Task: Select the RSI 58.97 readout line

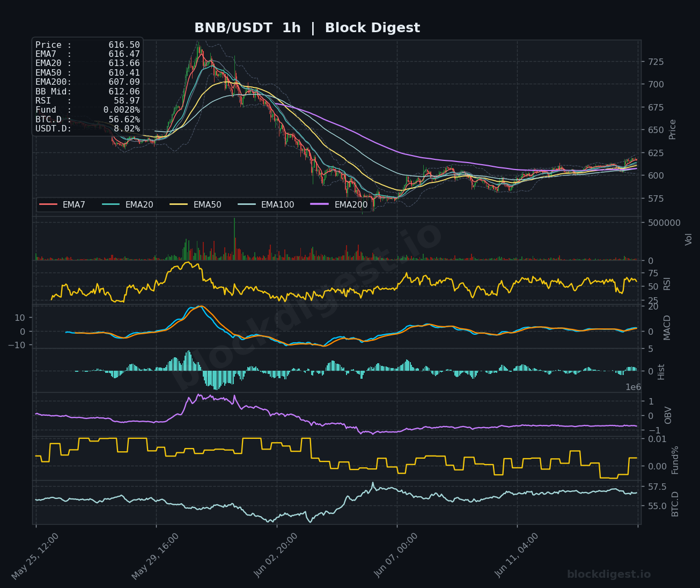Action: pyautogui.click(x=87, y=101)
